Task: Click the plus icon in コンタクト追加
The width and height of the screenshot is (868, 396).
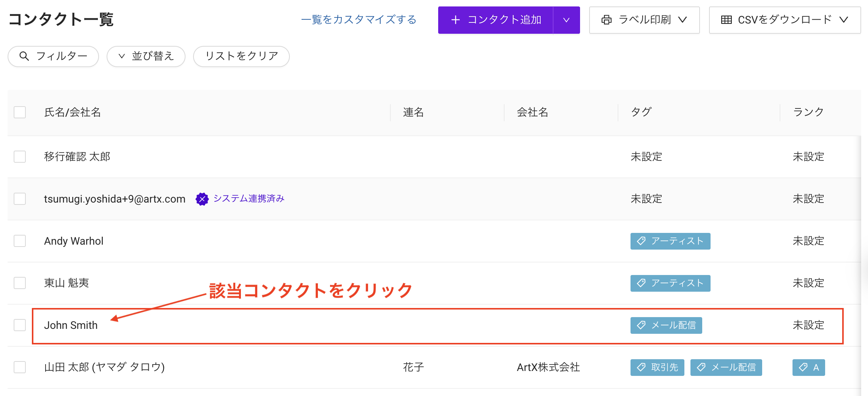Action: [x=456, y=20]
